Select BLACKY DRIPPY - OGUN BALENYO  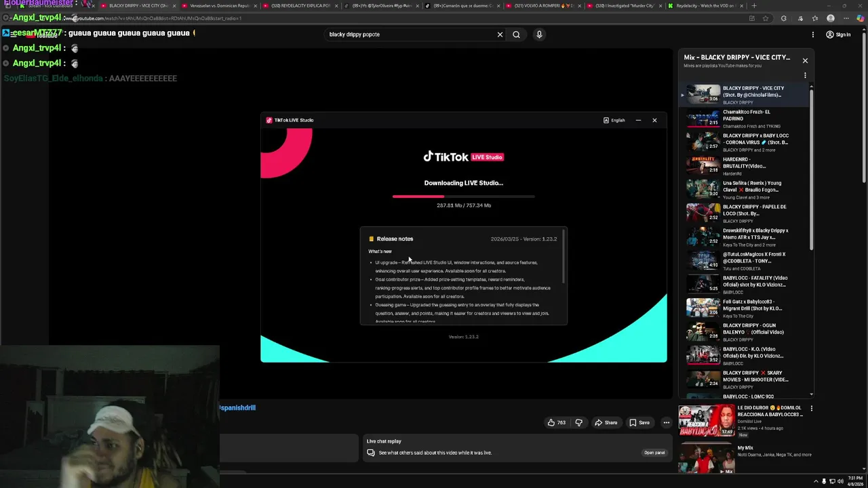click(745, 332)
